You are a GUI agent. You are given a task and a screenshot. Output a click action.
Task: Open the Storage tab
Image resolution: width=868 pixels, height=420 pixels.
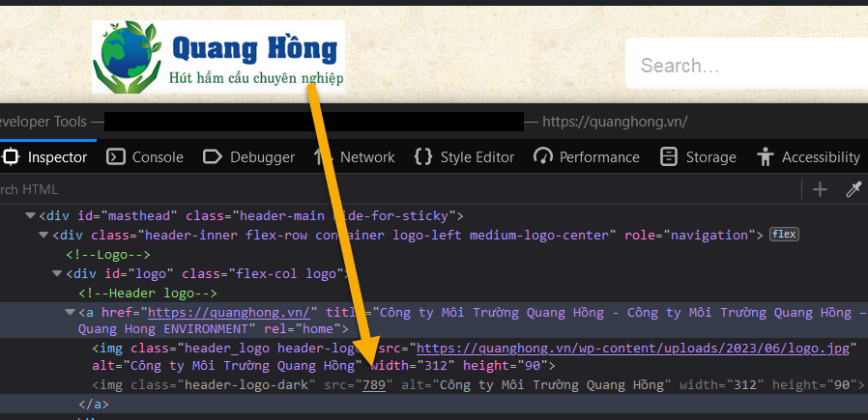(699, 157)
